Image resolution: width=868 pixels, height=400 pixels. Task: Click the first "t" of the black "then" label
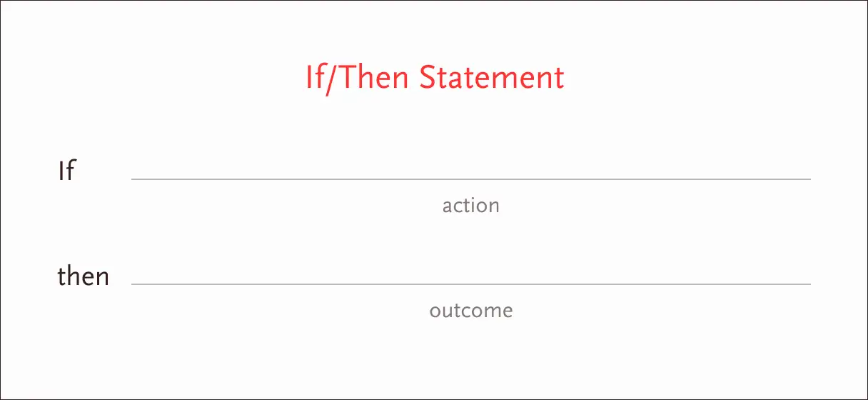click(x=62, y=277)
